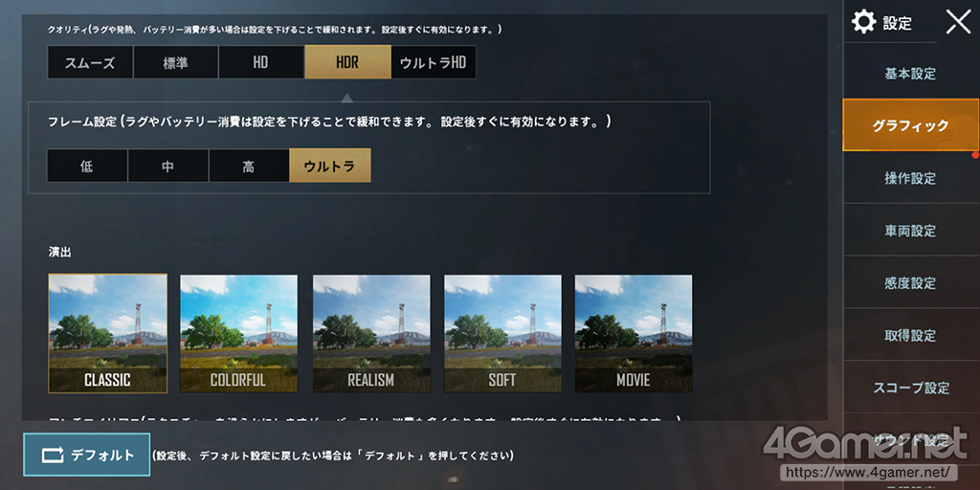Open the 操作設定 tab

pyautogui.click(x=911, y=178)
